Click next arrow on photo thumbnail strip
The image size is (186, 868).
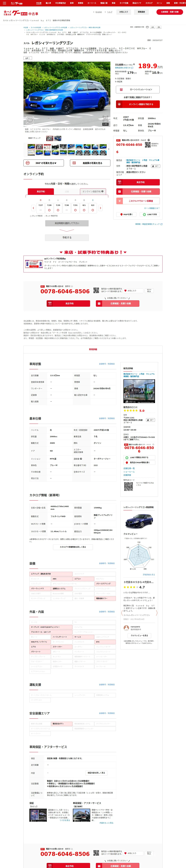[x=109, y=149]
